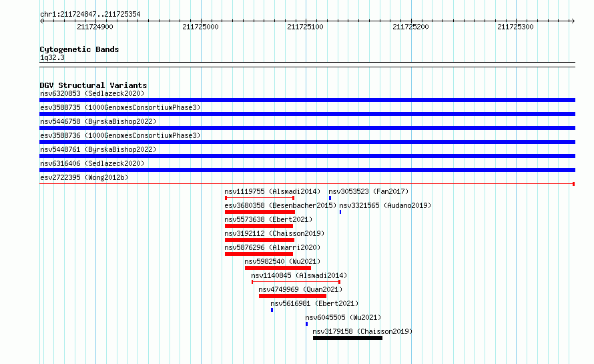
Task: Click ruler position 211725200
Action: (410, 27)
